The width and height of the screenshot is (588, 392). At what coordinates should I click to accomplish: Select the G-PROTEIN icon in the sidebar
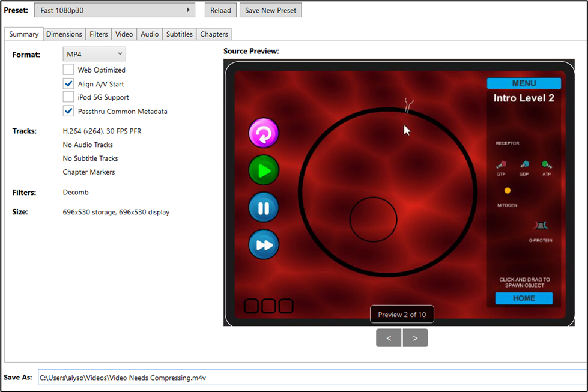(x=541, y=225)
